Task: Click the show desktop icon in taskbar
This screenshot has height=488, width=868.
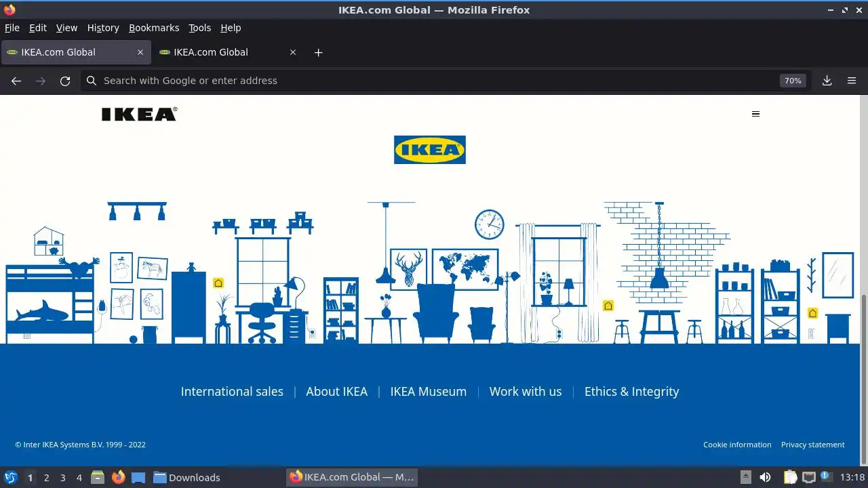Action: click(138, 477)
